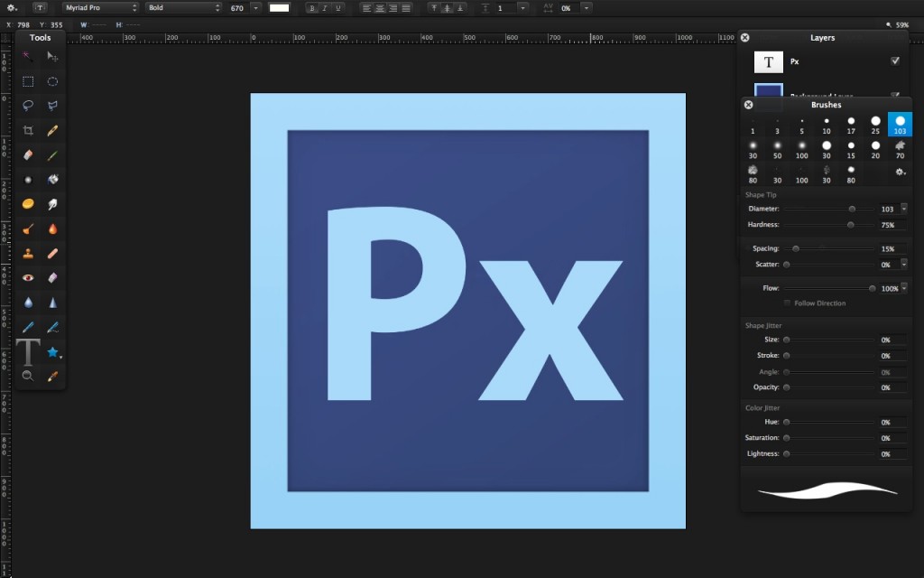Viewport: 924px width, 578px height.
Task: Click the Hardness 75% value field
Action: (892, 225)
